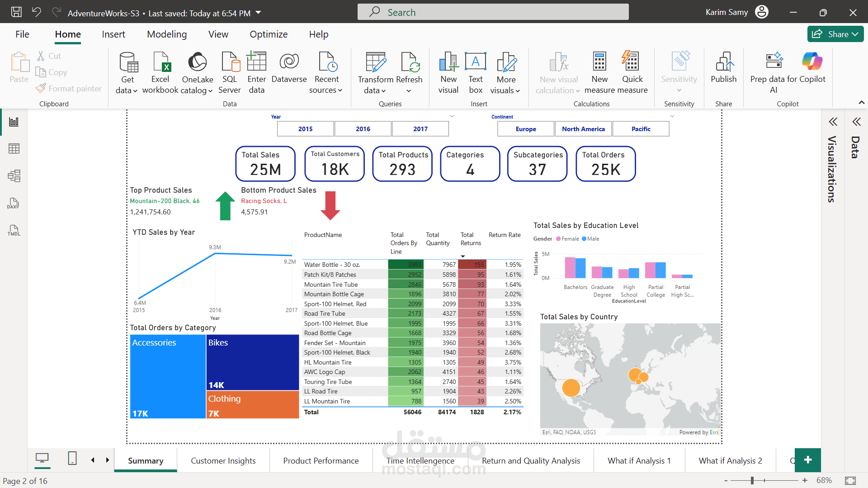
Task: Toggle Male in Gender legend
Action: point(590,239)
